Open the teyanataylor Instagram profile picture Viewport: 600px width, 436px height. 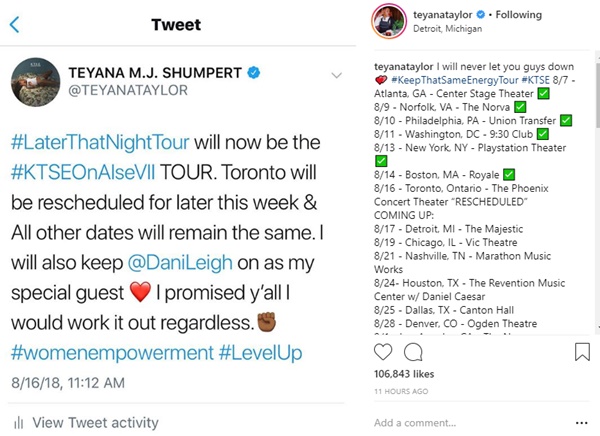(x=389, y=21)
